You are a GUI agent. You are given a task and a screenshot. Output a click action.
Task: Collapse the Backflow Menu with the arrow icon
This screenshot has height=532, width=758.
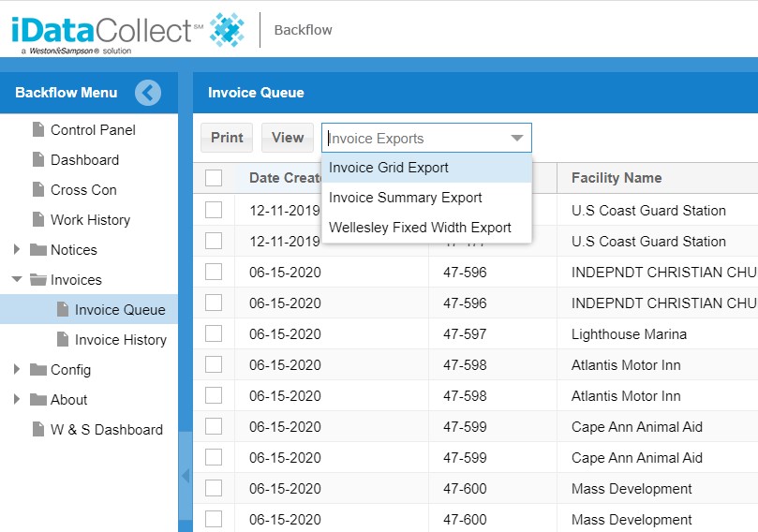click(x=148, y=93)
